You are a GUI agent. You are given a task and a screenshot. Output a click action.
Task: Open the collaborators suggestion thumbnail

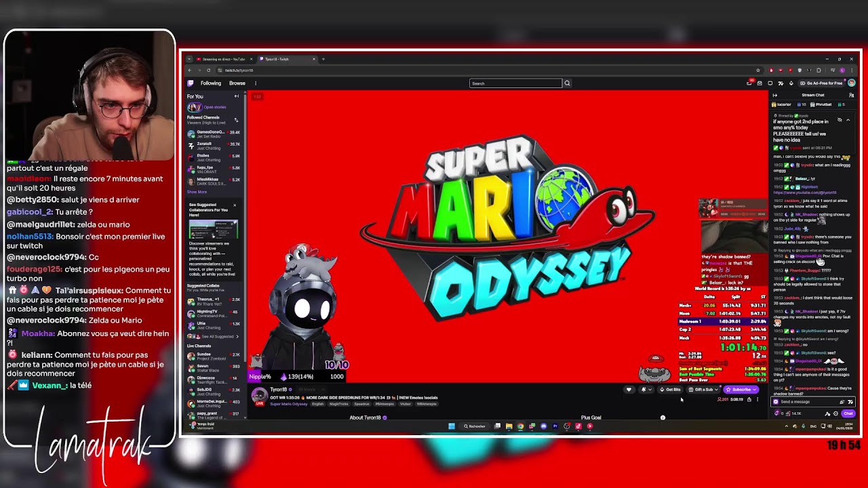213,229
